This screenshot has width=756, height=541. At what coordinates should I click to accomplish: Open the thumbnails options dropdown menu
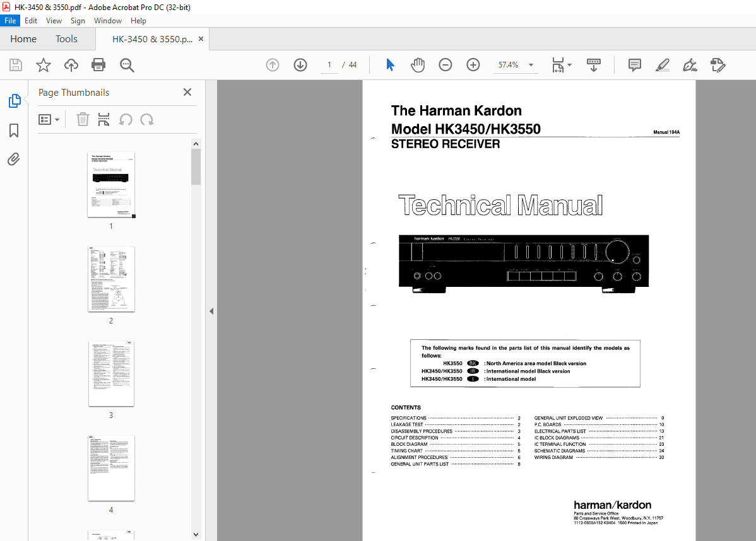point(49,119)
